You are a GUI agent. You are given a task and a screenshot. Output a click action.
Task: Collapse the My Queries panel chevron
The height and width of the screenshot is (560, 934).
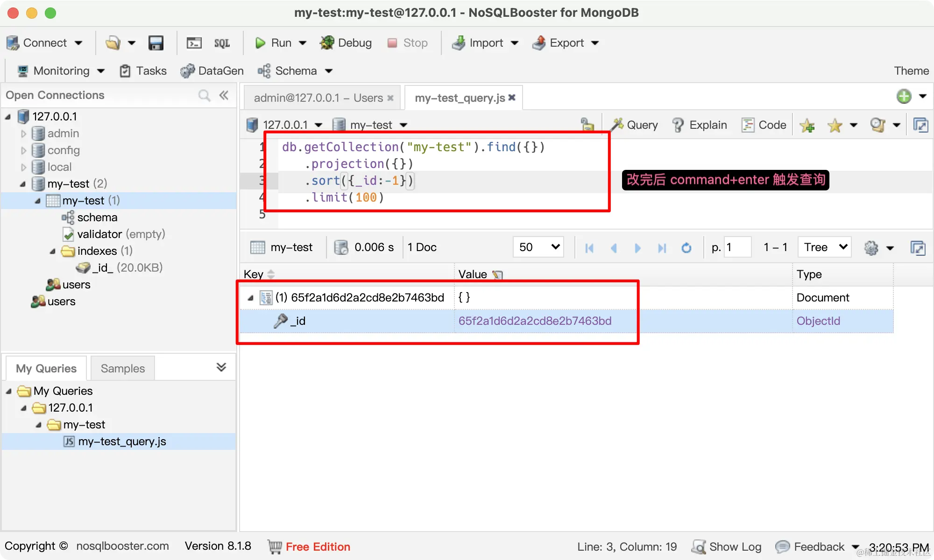pos(221,367)
